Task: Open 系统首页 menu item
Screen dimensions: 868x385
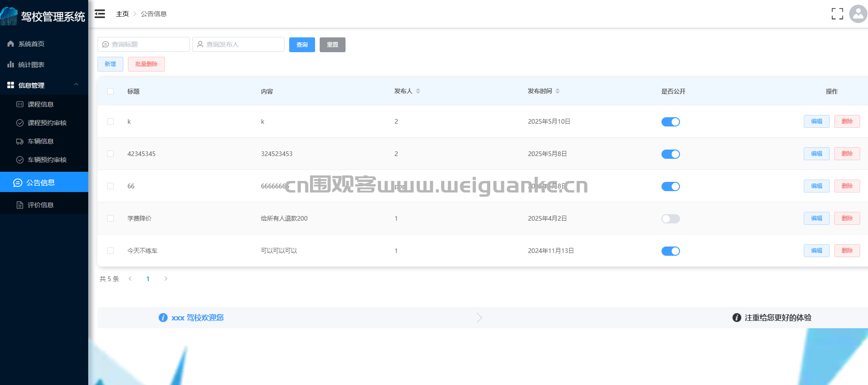Action: 44,44
